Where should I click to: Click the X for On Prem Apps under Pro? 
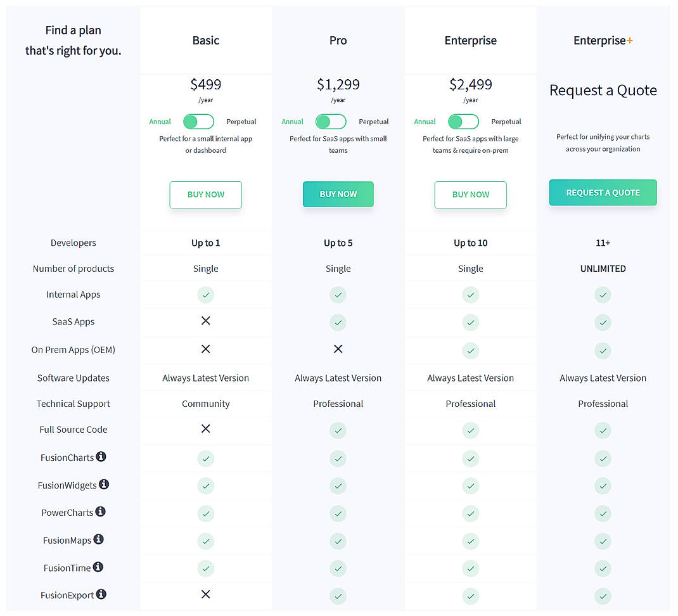click(x=338, y=349)
